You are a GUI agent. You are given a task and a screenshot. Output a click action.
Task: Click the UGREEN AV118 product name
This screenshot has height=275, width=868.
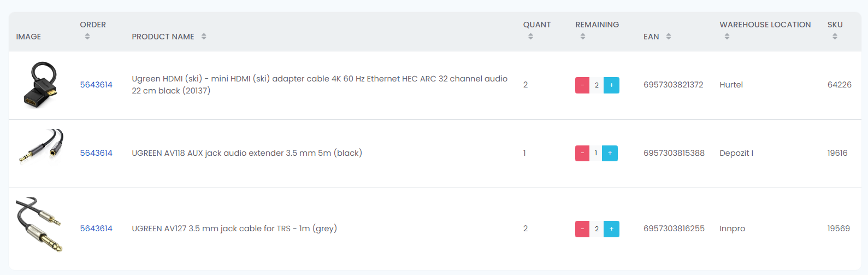pos(247,153)
